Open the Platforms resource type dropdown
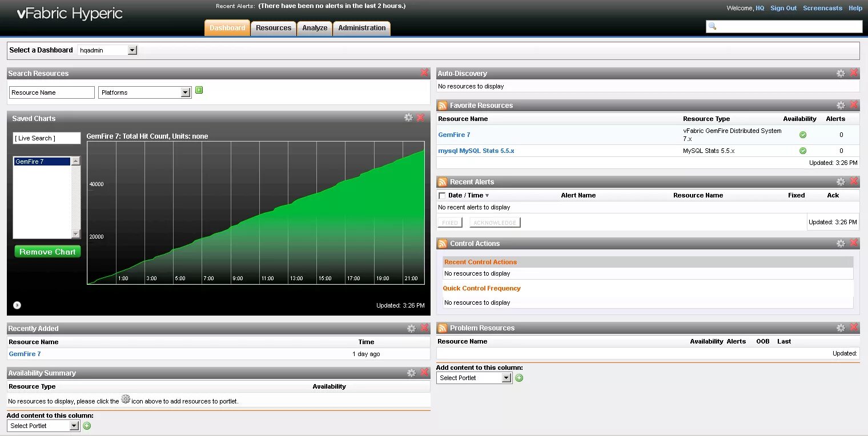The height and width of the screenshot is (436, 868). coord(144,92)
